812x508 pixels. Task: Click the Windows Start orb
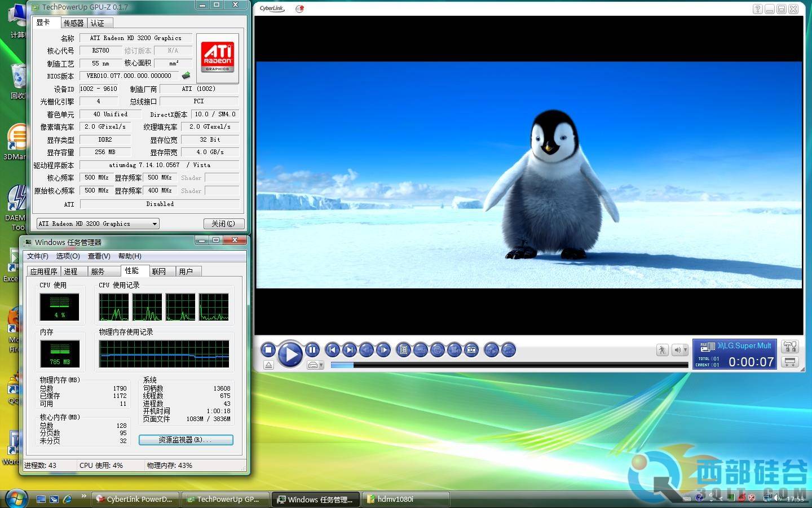(x=16, y=499)
